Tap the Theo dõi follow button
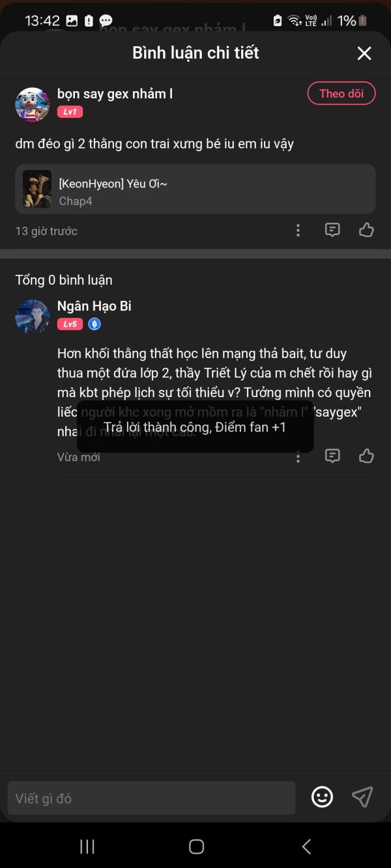391x868 pixels. click(341, 94)
